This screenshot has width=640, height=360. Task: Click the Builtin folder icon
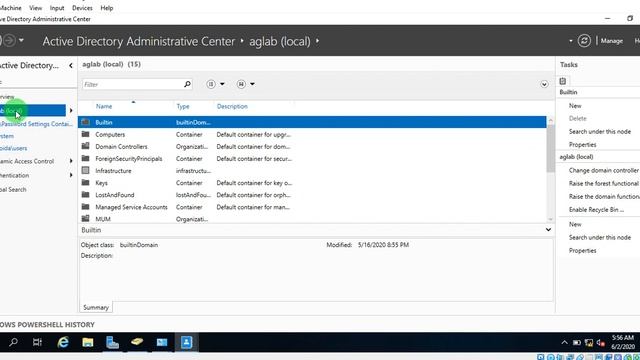pyautogui.click(x=85, y=122)
